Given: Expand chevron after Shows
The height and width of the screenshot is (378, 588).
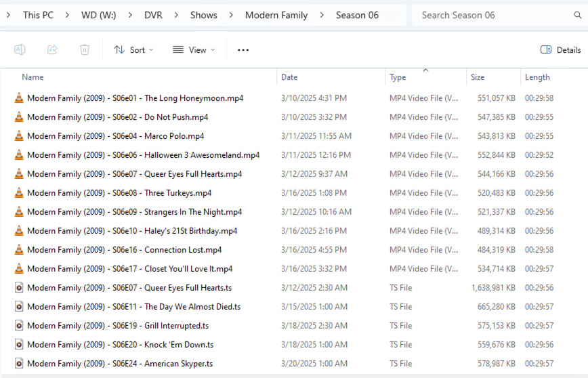Looking at the screenshot, I should (x=231, y=15).
